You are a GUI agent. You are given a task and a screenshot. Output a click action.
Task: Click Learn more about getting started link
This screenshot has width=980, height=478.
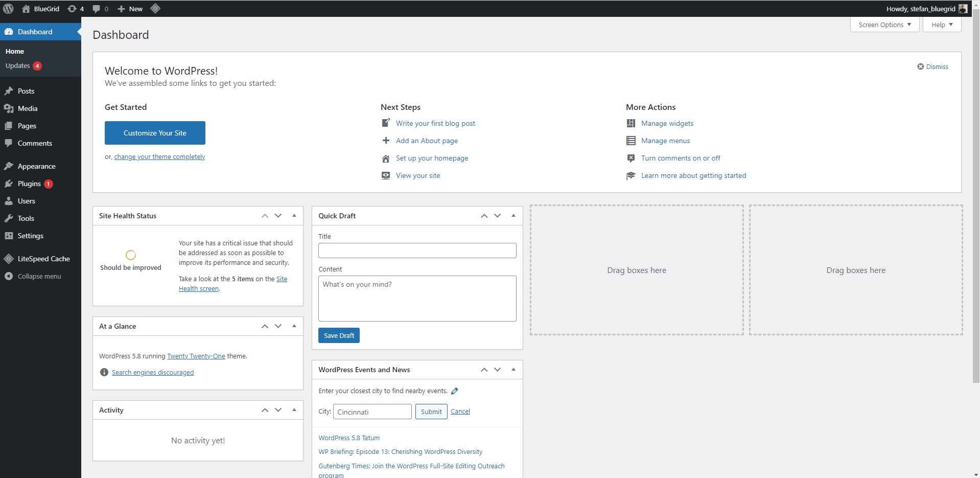pos(693,175)
